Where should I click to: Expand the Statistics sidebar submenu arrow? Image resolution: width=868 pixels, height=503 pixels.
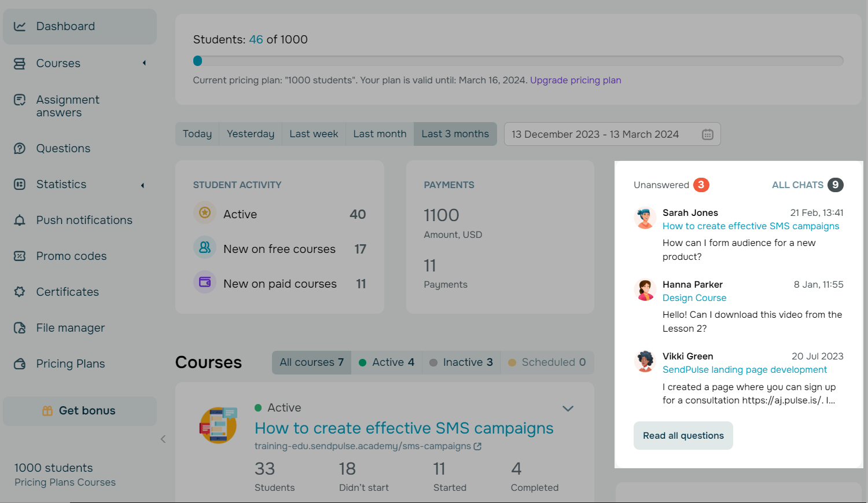click(142, 185)
